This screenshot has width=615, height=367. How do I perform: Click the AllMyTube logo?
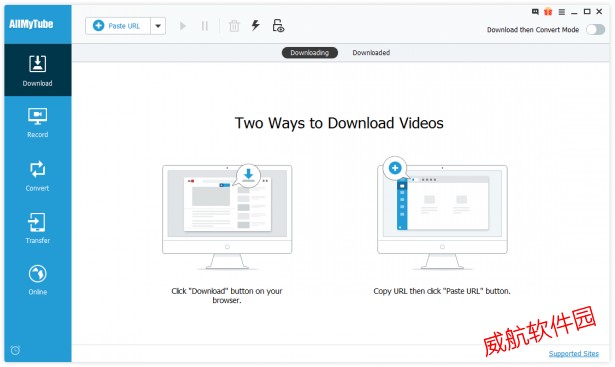[31, 24]
